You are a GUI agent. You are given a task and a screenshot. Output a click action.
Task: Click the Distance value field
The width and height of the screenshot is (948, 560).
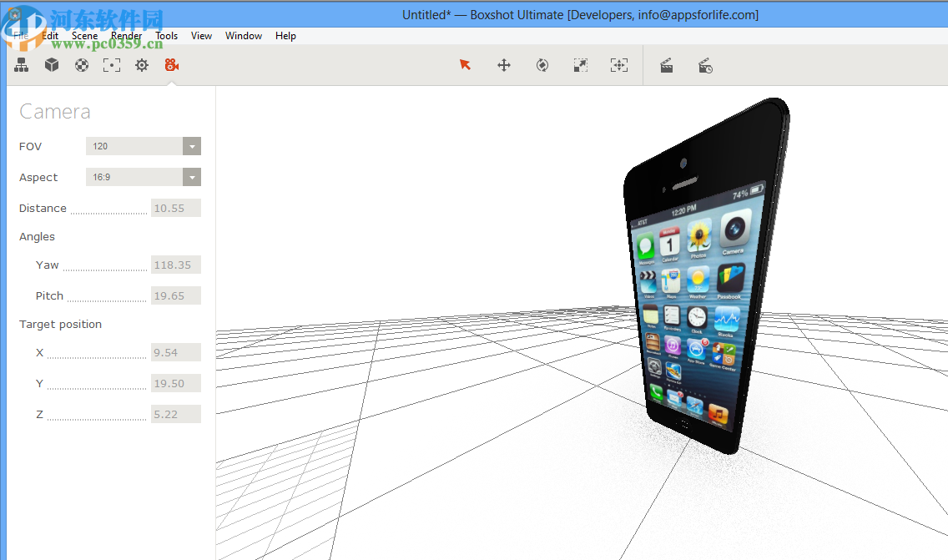[x=175, y=209]
